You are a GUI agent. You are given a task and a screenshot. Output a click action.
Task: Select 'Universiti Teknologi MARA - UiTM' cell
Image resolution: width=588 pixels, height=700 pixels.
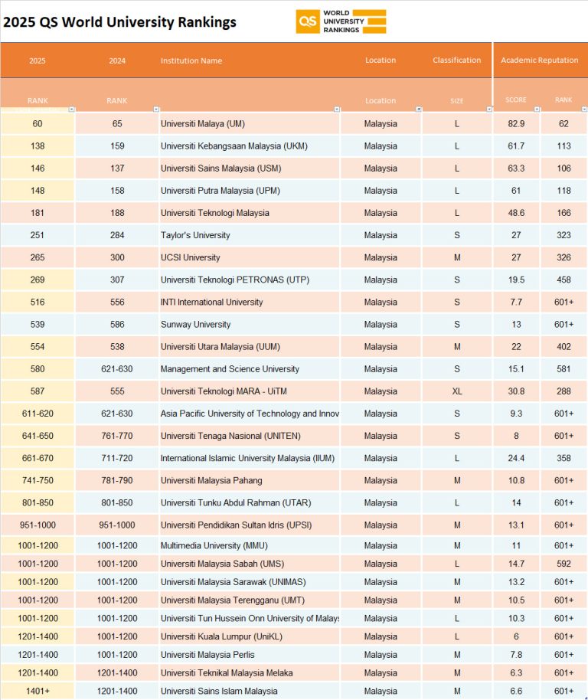pyautogui.click(x=250, y=391)
